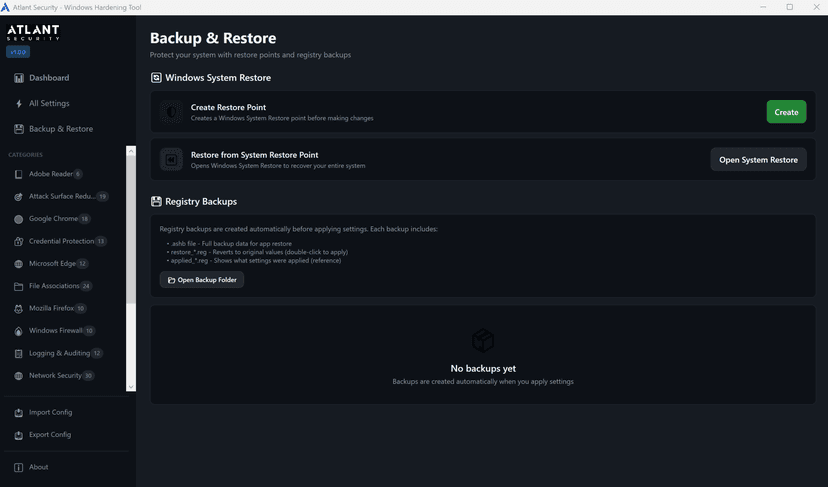Click Restore from System Restore Point icon
This screenshot has height=487, width=828.
tap(171, 160)
